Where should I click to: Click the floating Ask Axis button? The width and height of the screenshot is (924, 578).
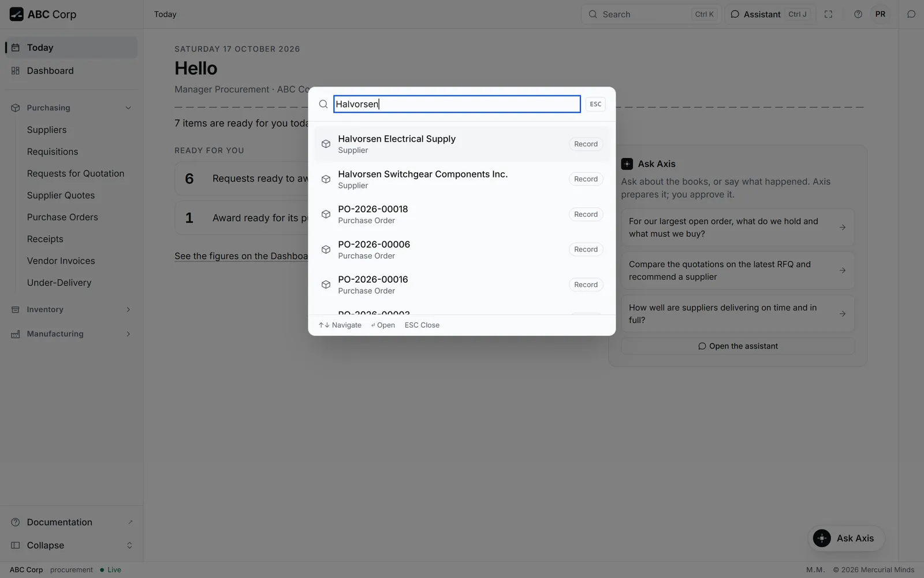point(846,538)
